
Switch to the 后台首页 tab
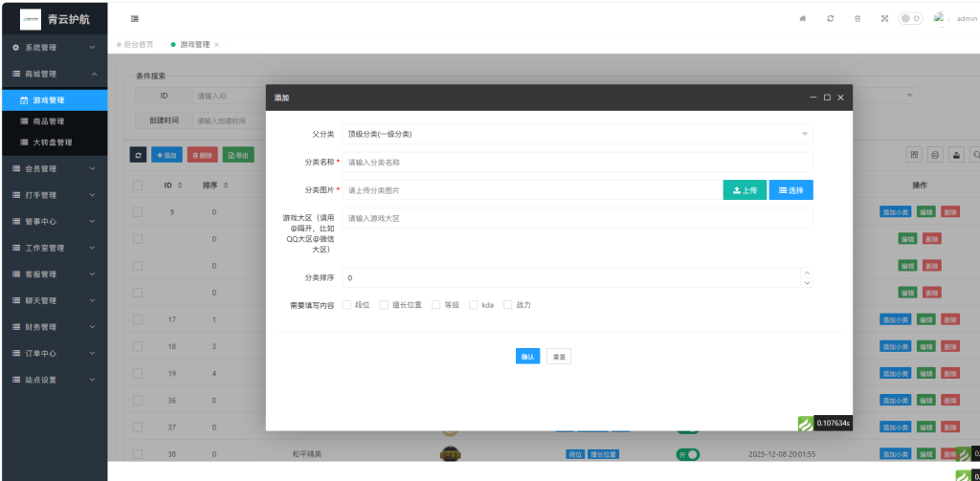coord(135,45)
